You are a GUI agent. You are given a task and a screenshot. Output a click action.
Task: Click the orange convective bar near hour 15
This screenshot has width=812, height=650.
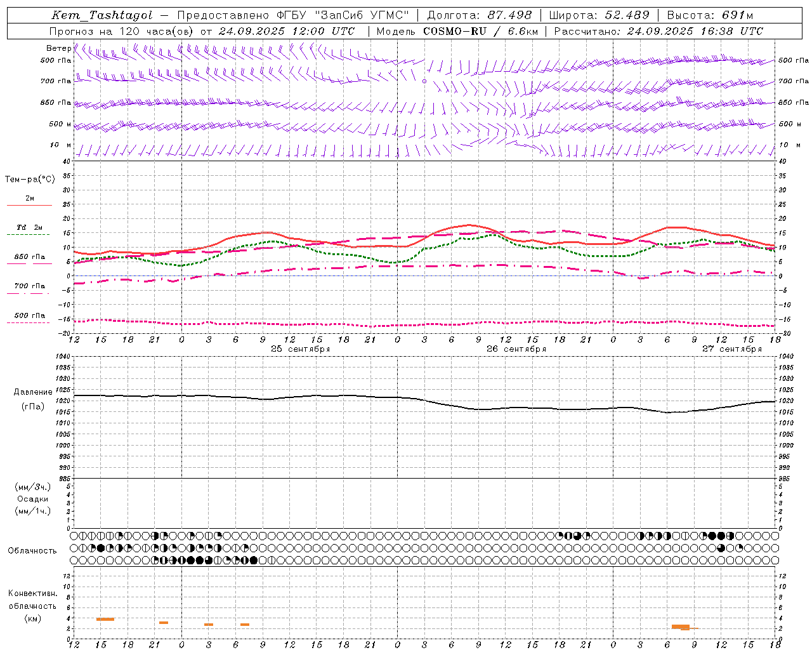(x=105, y=619)
